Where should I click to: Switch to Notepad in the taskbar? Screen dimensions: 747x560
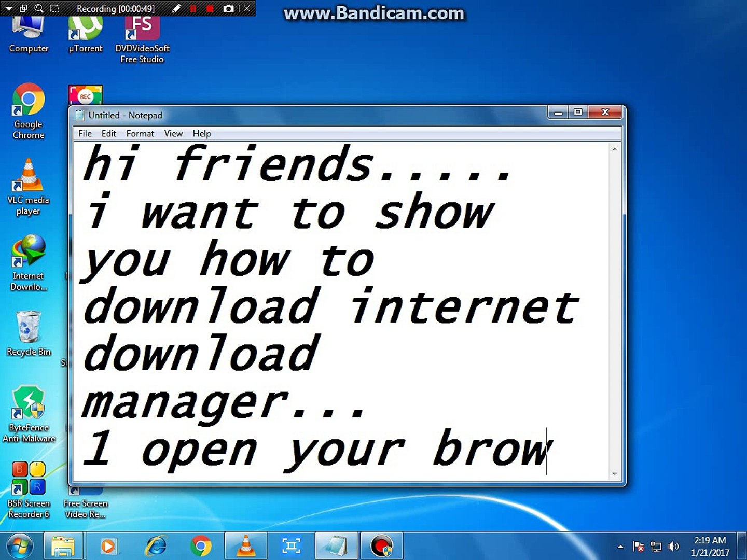coord(336,546)
